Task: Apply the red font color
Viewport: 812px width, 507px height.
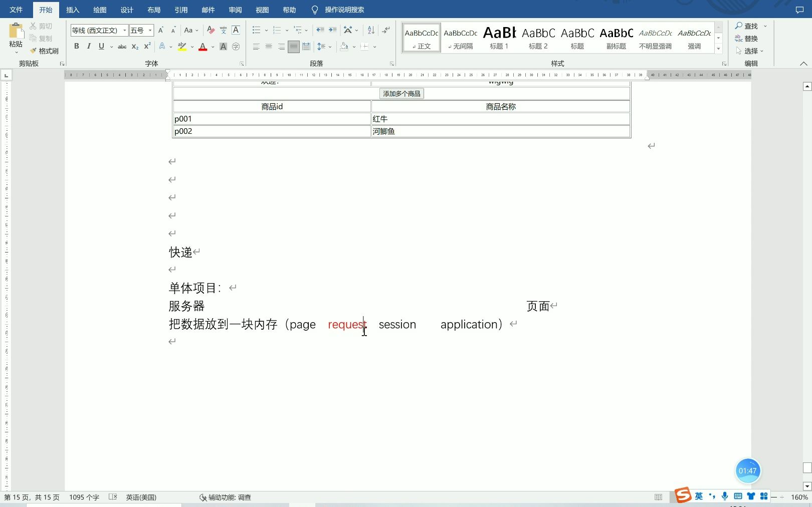Action: tap(203, 47)
